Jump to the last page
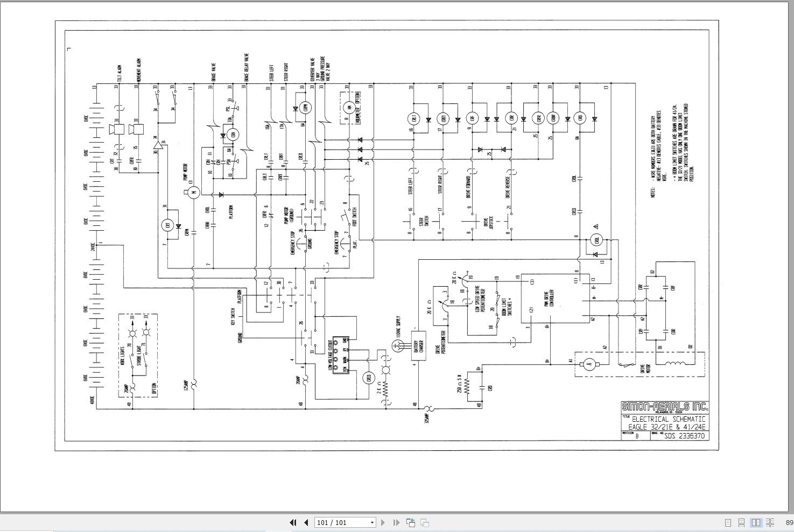The height and width of the screenshot is (532, 794). coord(396,522)
